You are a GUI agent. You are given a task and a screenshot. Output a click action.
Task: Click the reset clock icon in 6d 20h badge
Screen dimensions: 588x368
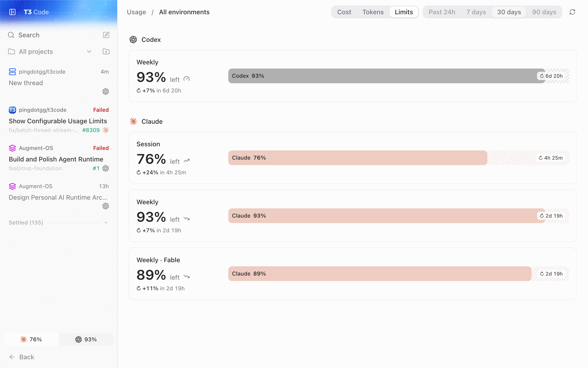coord(542,76)
